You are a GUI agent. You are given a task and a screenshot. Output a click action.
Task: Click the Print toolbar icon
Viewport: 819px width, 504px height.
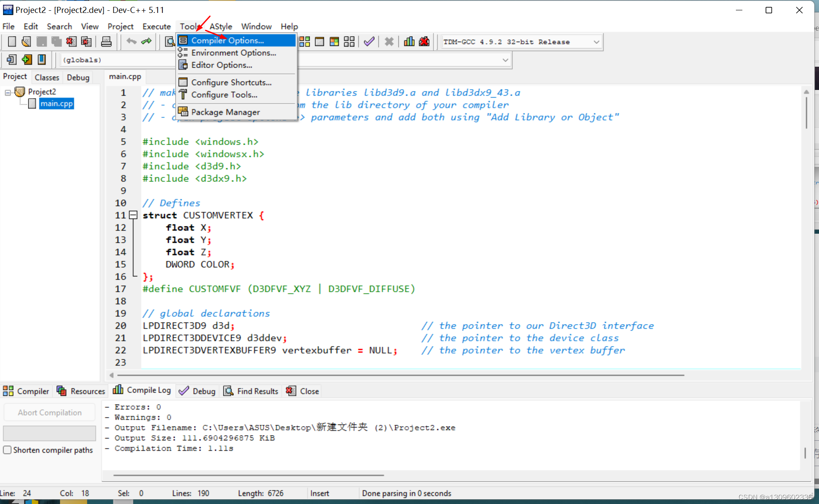(106, 42)
